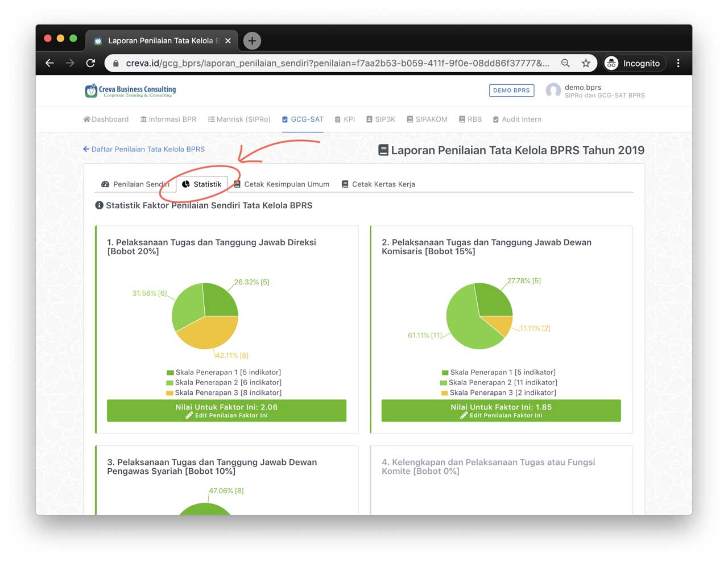Viewport: 728px width, 562px height.
Task: Open the KPI menu
Action: pyautogui.click(x=345, y=119)
